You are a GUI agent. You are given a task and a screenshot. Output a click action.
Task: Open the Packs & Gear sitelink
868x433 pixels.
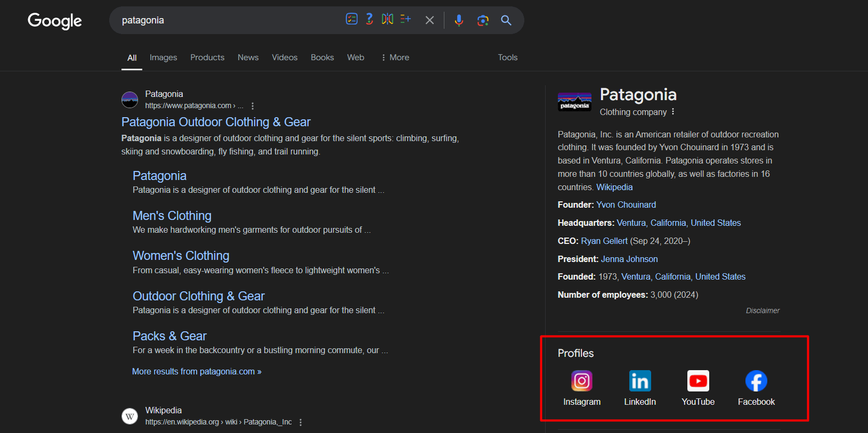169,336
